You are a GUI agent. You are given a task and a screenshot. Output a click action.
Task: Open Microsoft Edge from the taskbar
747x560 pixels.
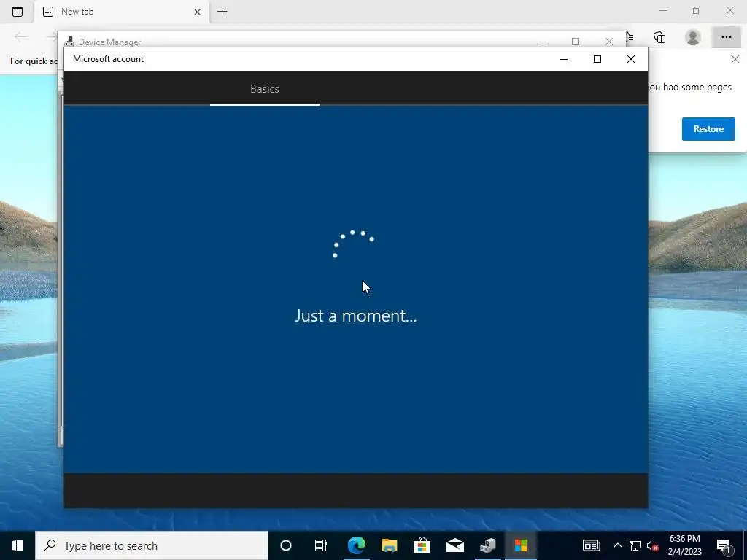pos(356,545)
